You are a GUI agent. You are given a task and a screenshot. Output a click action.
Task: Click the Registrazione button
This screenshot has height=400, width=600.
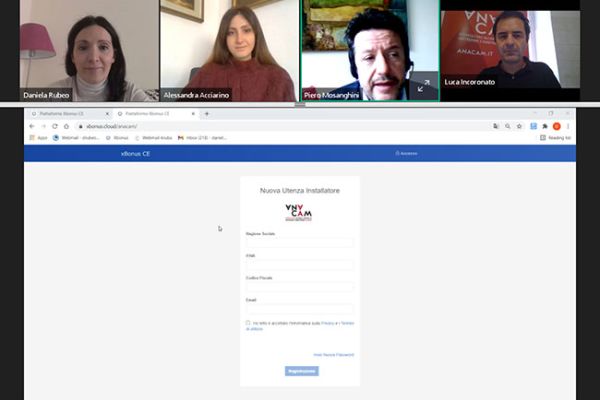(302, 371)
